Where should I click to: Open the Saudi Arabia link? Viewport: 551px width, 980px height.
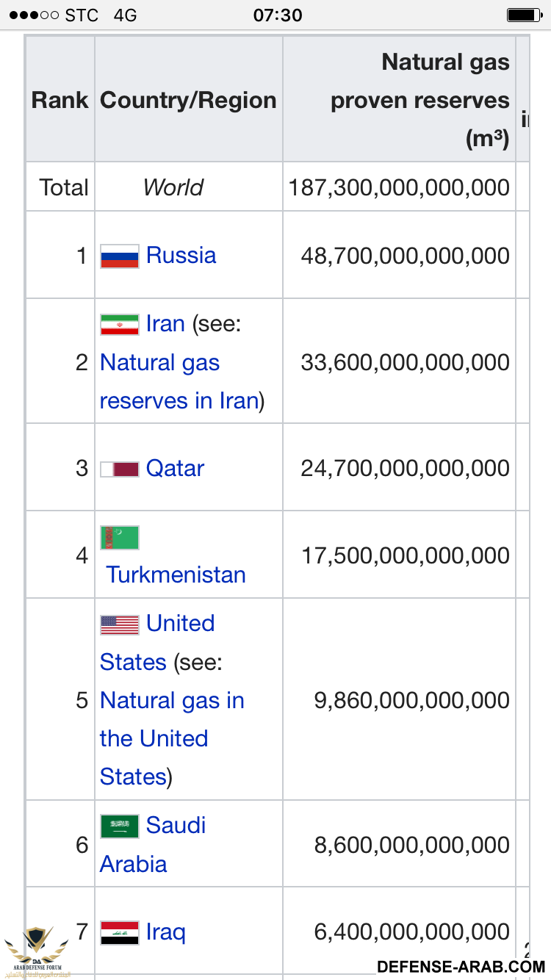[153, 844]
